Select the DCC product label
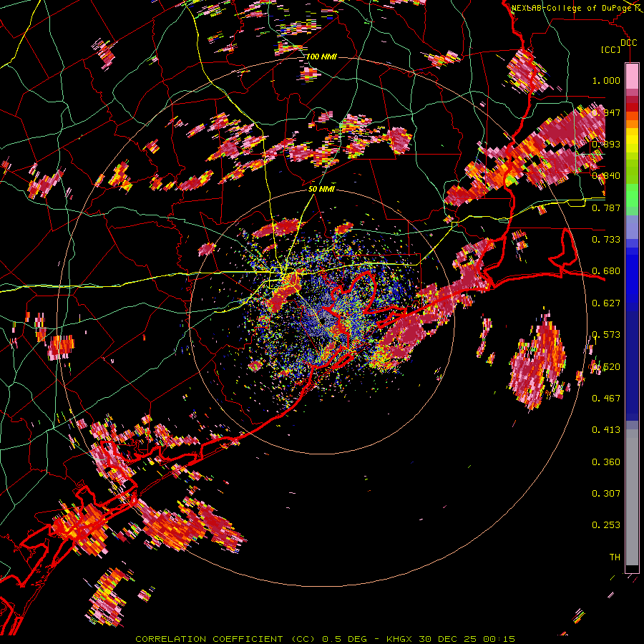Image resolution: width=644 pixels, height=644 pixels. 628,43
